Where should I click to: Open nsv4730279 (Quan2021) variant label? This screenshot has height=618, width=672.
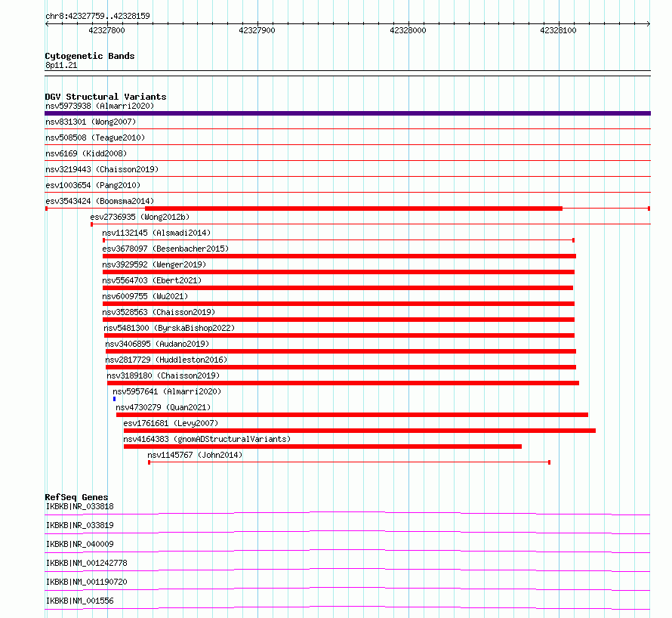tap(163, 407)
